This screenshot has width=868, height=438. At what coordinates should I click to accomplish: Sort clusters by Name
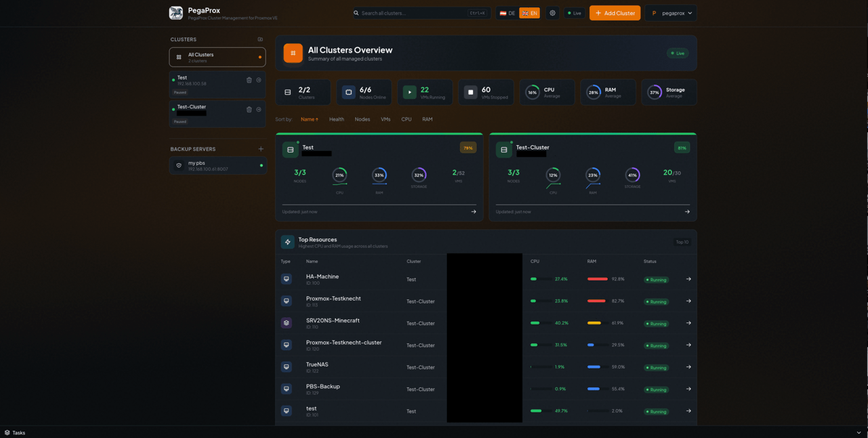[309, 119]
